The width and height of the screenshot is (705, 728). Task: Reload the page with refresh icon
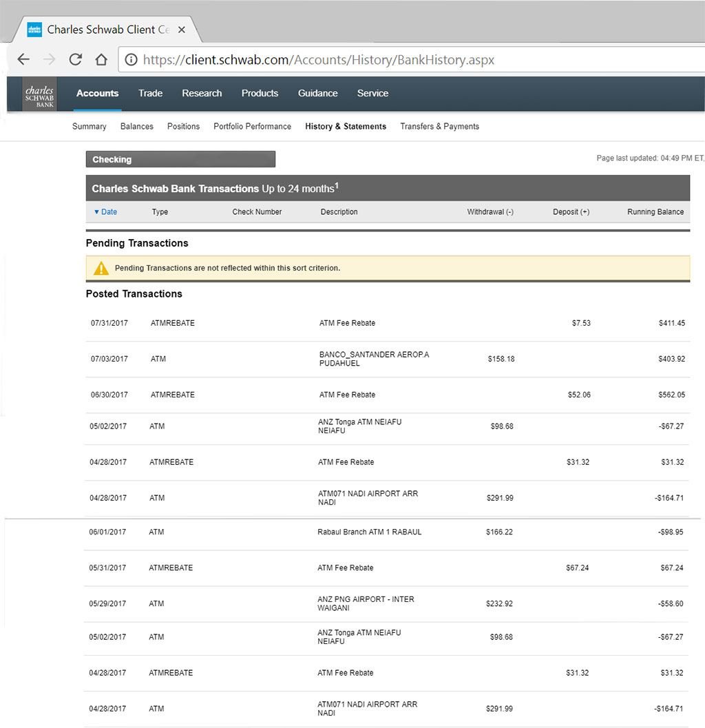pos(75,59)
